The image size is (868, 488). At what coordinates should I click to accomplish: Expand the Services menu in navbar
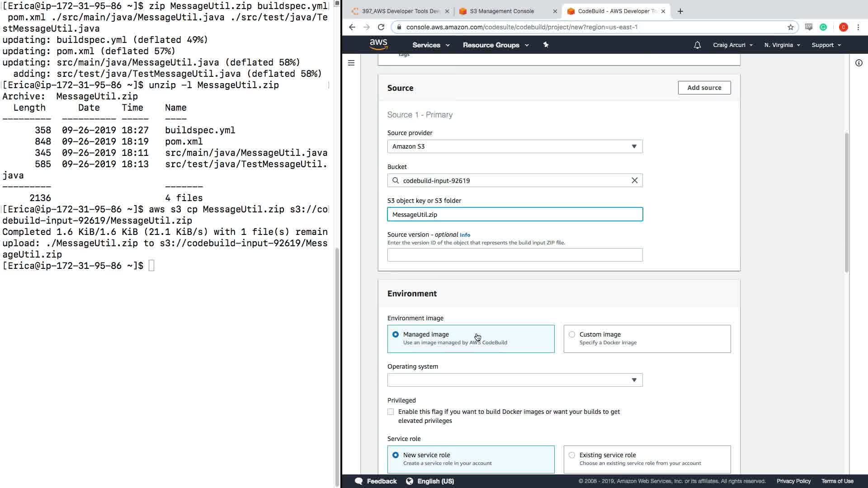[x=430, y=45]
